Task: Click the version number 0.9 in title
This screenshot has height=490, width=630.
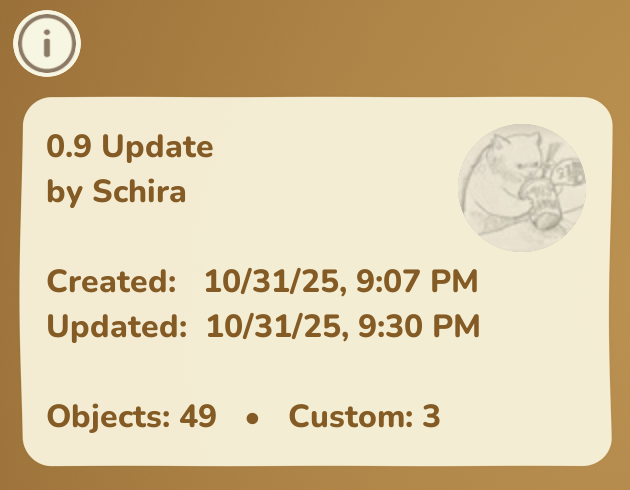Action: [70, 148]
